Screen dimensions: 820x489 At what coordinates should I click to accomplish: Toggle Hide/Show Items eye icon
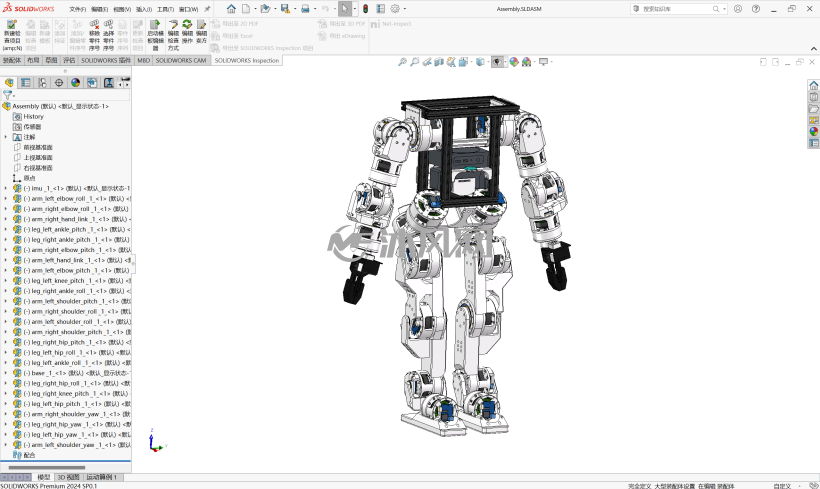pos(496,62)
